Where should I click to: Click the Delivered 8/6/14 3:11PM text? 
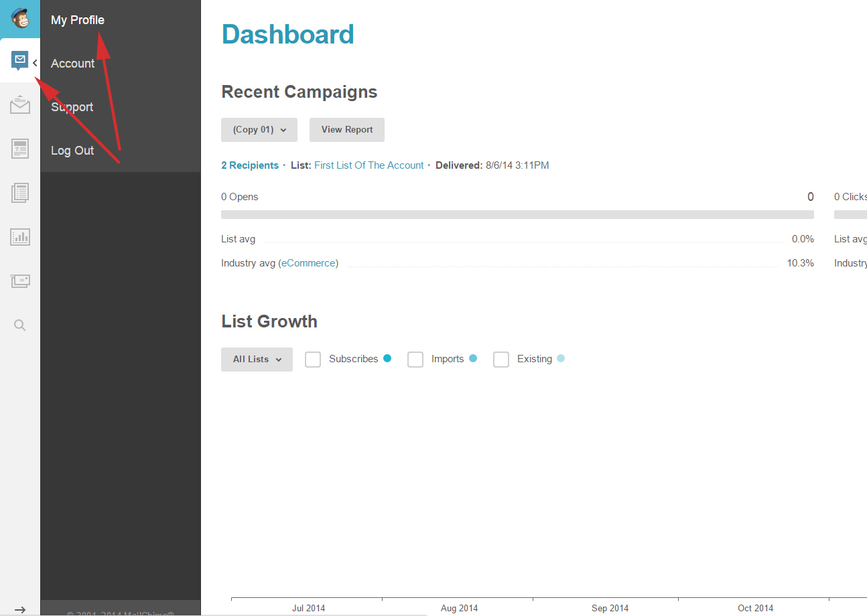point(492,165)
